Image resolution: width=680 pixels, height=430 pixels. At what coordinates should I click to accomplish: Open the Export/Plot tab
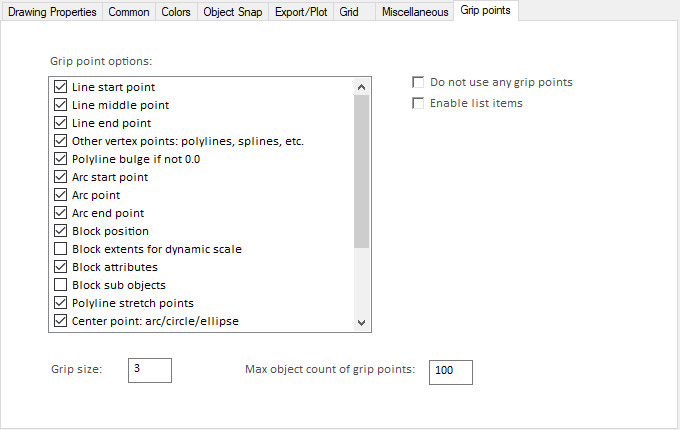[x=301, y=12]
